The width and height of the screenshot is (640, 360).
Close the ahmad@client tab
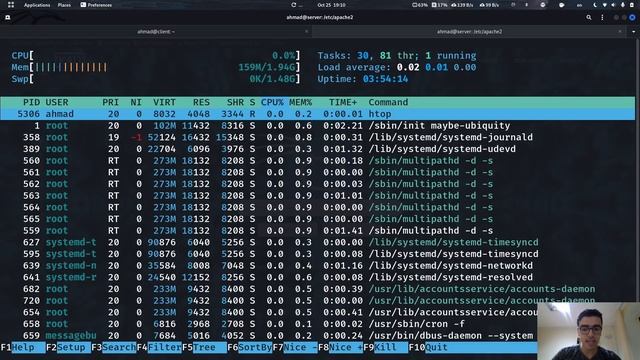[307, 31]
